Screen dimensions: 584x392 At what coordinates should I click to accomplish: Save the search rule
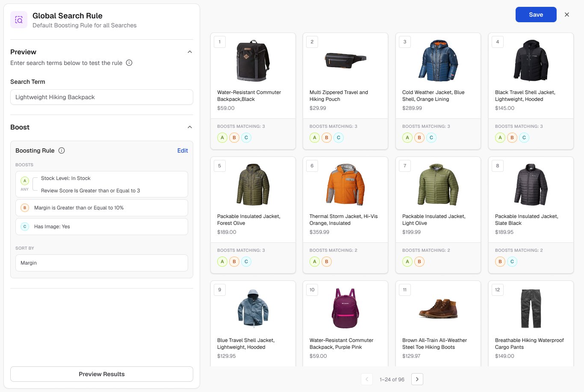tap(536, 15)
